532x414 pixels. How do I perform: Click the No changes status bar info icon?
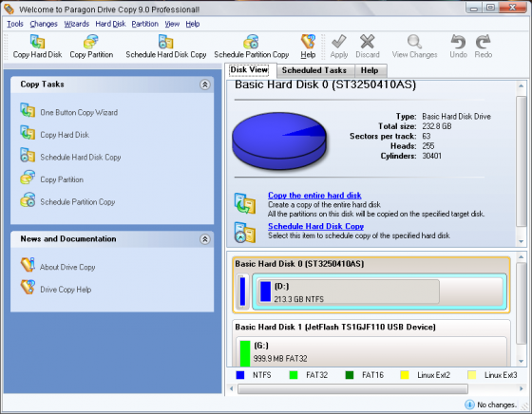(x=469, y=405)
